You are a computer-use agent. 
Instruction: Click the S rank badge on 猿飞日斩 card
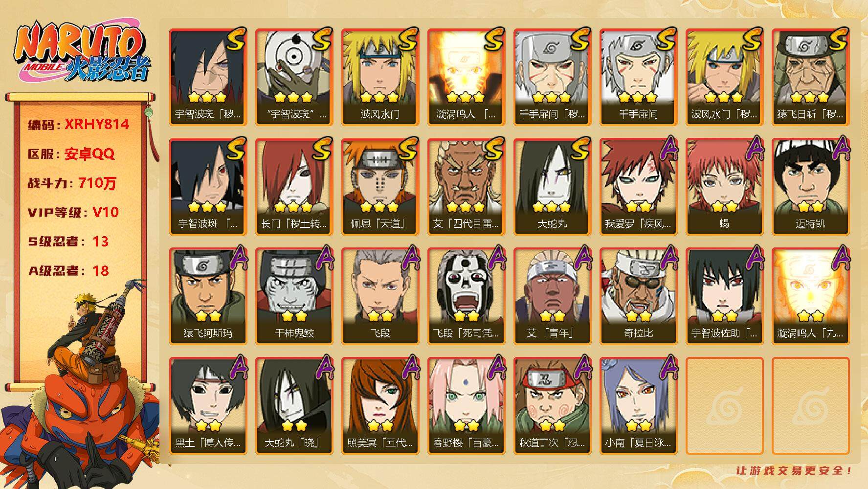click(x=838, y=40)
